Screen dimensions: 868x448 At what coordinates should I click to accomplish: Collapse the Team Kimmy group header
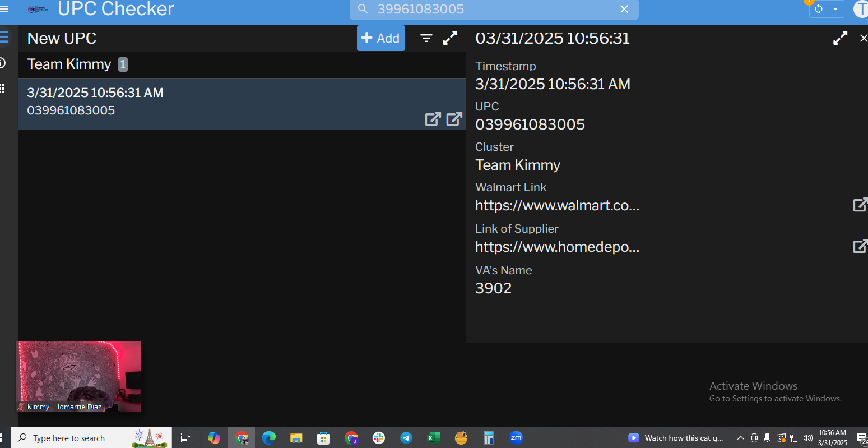pos(69,64)
